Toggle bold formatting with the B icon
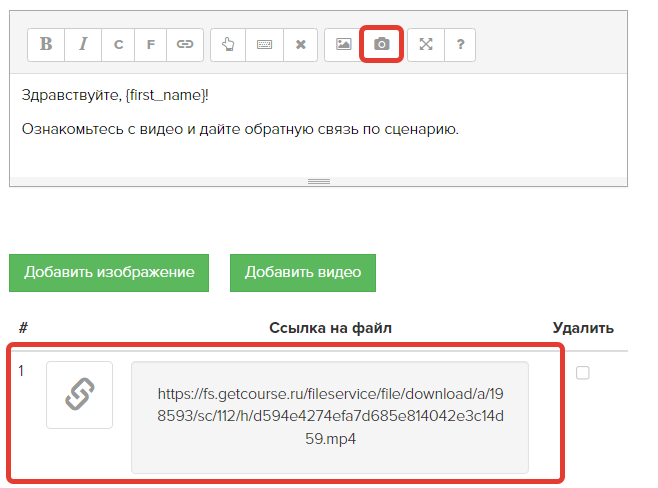The height and width of the screenshot is (488, 658). point(46,44)
